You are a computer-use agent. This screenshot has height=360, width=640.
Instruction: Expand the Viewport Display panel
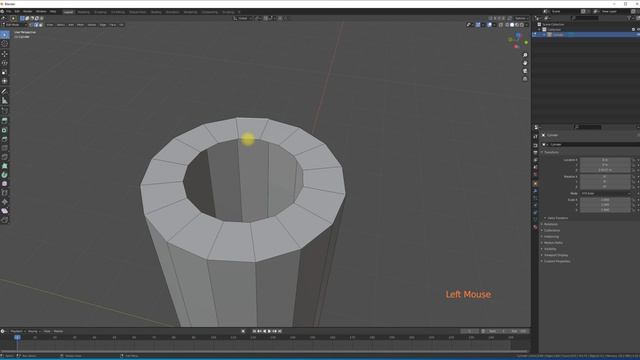click(555, 255)
